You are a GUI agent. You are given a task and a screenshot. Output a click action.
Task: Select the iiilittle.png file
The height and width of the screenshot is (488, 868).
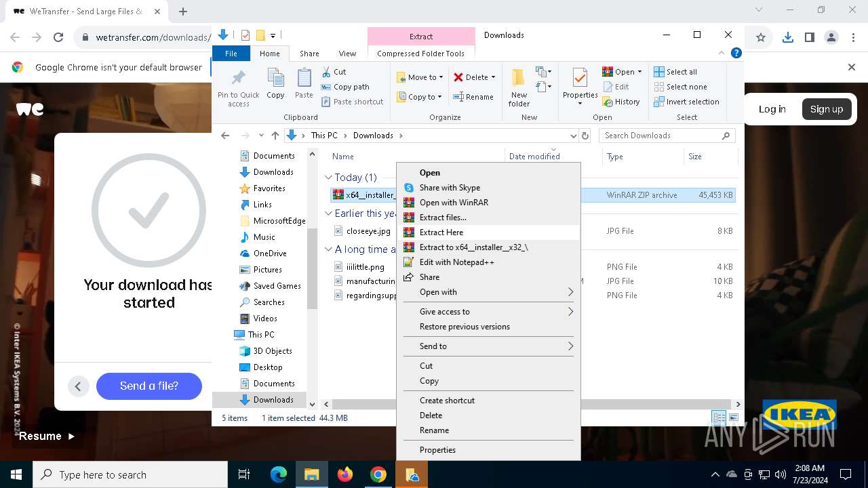365,267
